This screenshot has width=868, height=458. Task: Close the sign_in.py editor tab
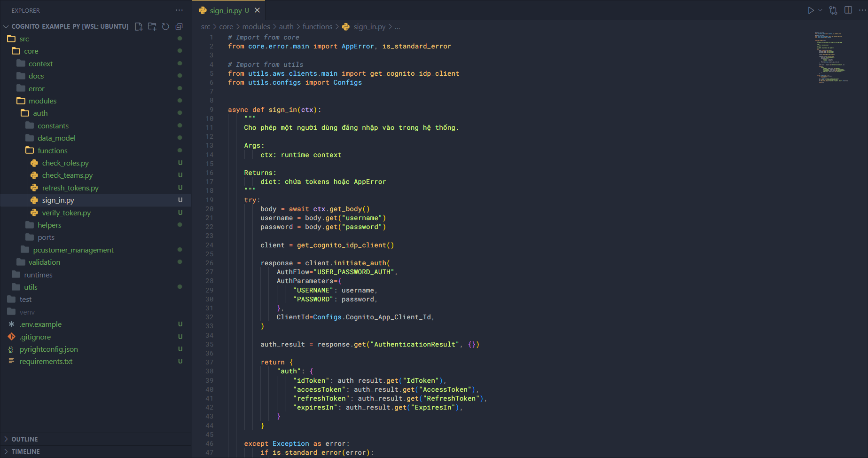[x=257, y=10]
